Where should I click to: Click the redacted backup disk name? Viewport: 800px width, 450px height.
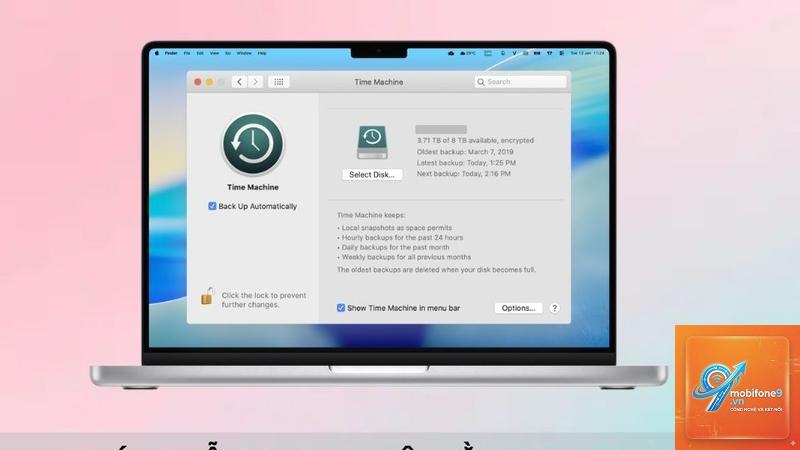click(x=441, y=130)
